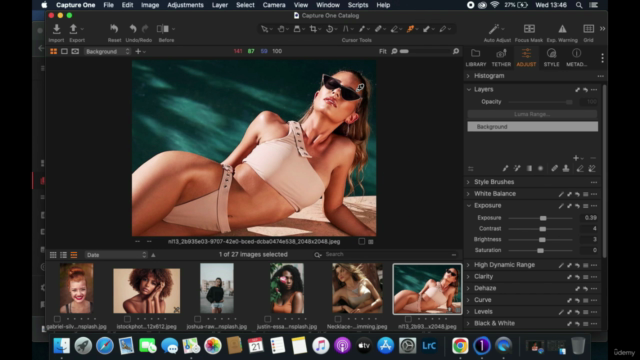640x360 pixels.
Task: Click the Luma Range button
Action: click(533, 114)
